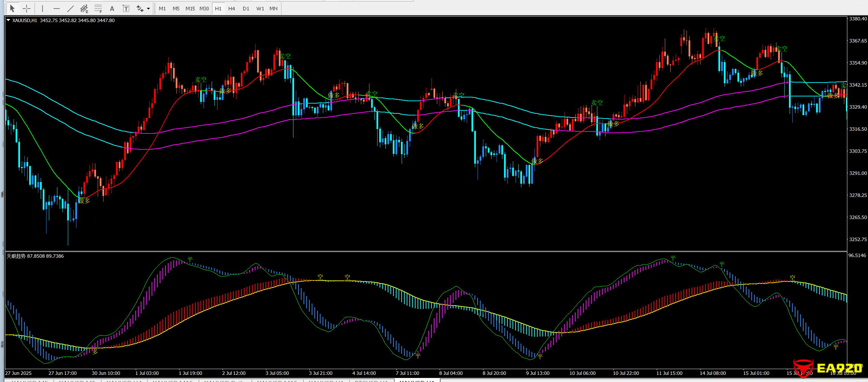Click the 27 Jun 2025 time label
868x382 pixels.
click(x=18, y=373)
